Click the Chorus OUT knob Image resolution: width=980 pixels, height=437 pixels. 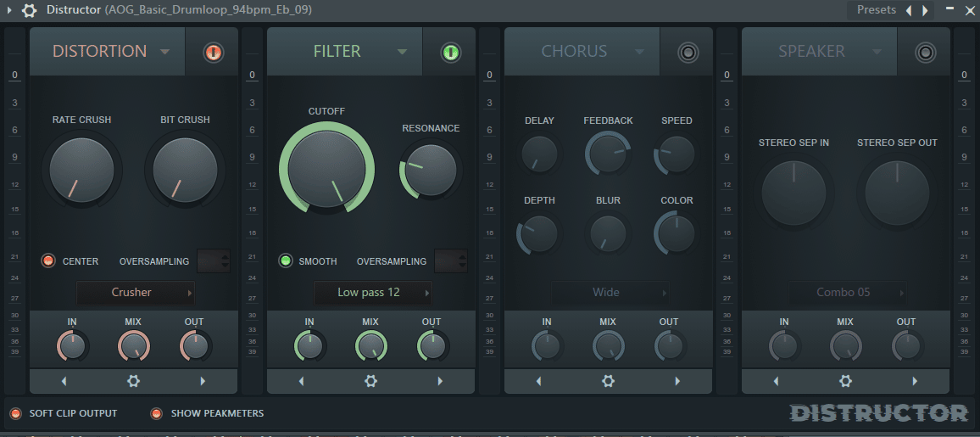(670, 346)
